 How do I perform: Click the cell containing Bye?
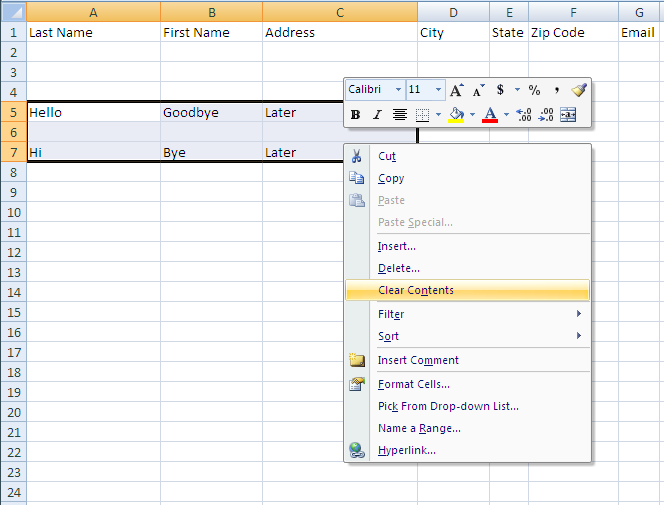212,152
